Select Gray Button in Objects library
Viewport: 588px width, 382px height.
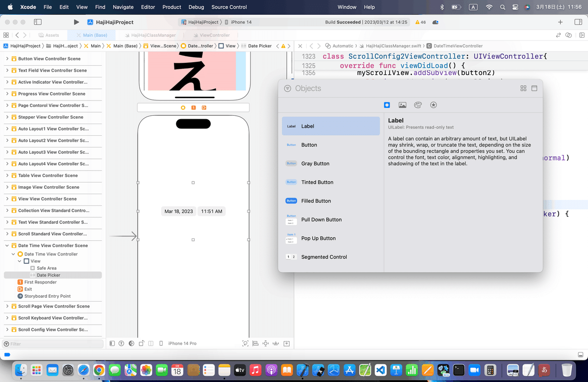coord(331,163)
